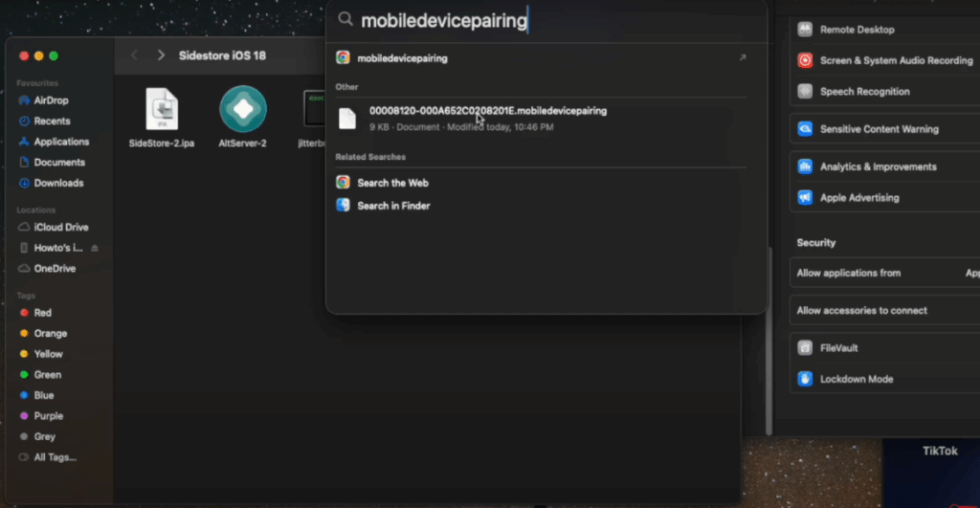Image resolution: width=980 pixels, height=508 pixels.
Task: Click the Analytics & Improvements chart icon
Action: click(x=805, y=166)
